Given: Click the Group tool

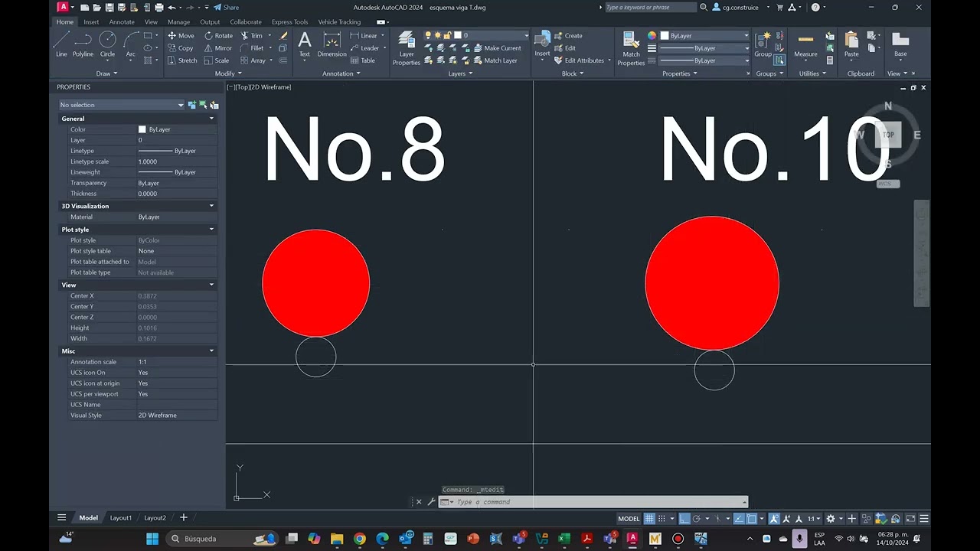Looking at the screenshot, I should click(763, 44).
